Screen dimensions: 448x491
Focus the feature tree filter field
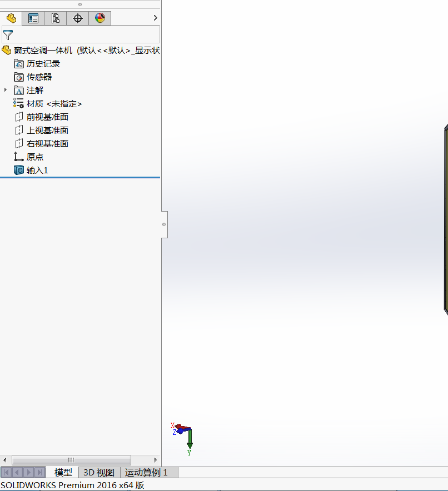pyautogui.click(x=81, y=34)
